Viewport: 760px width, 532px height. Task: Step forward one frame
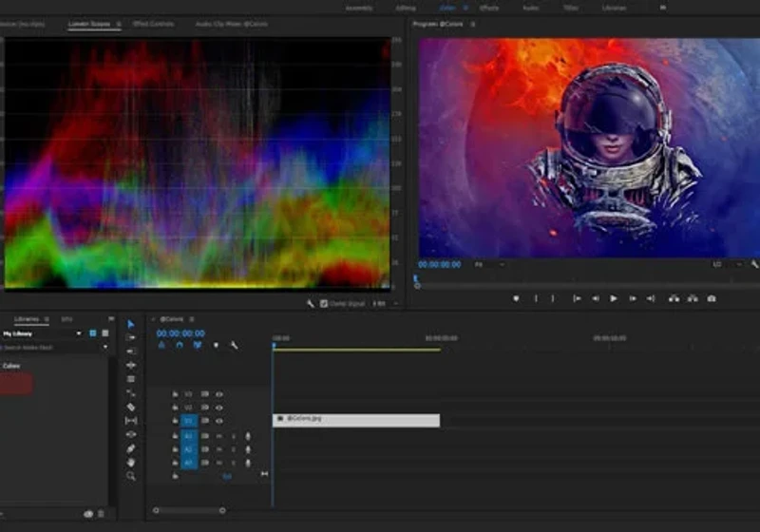coord(632,298)
